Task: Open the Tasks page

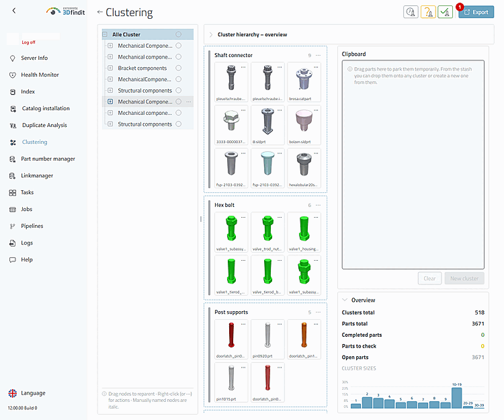Action: click(x=27, y=192)
